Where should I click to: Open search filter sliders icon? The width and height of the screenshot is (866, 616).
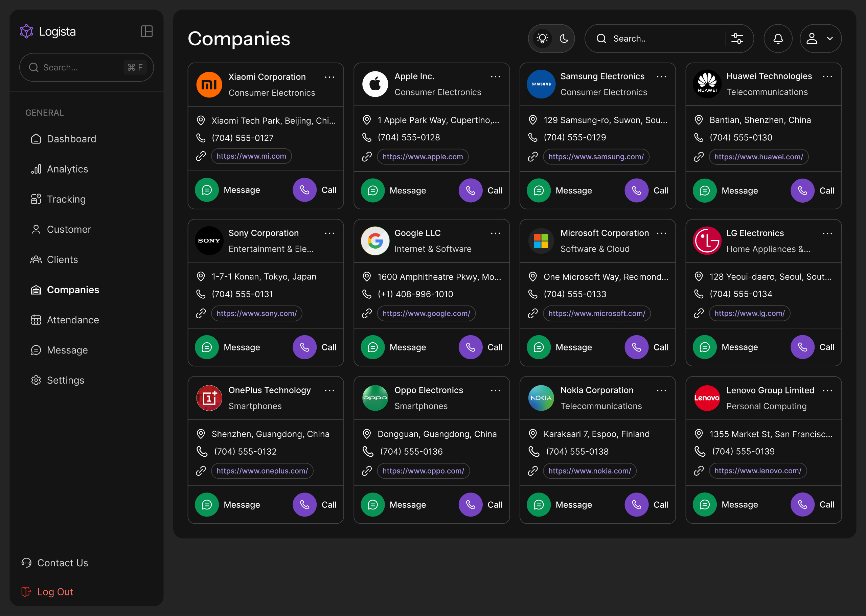point(737,38)
